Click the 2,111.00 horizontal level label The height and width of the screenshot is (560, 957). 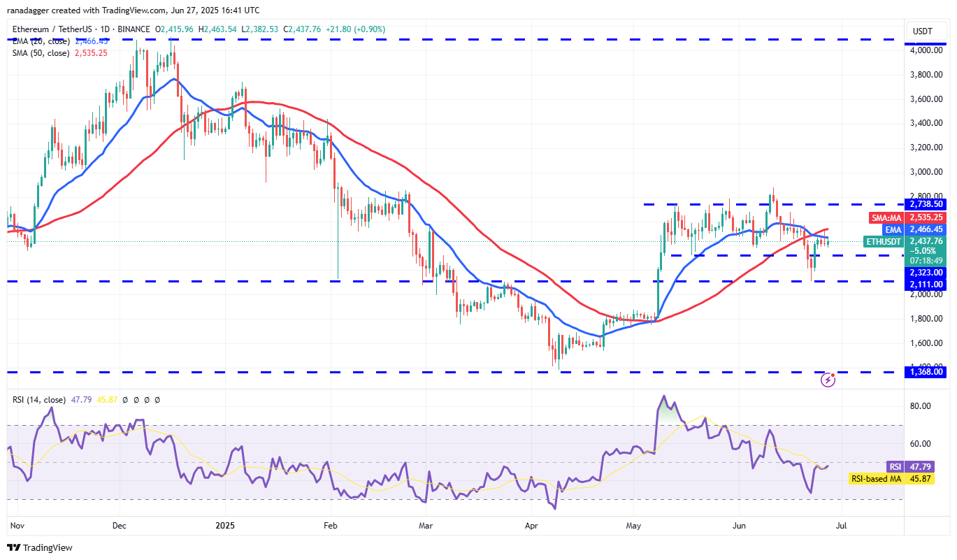pos(926,285)
